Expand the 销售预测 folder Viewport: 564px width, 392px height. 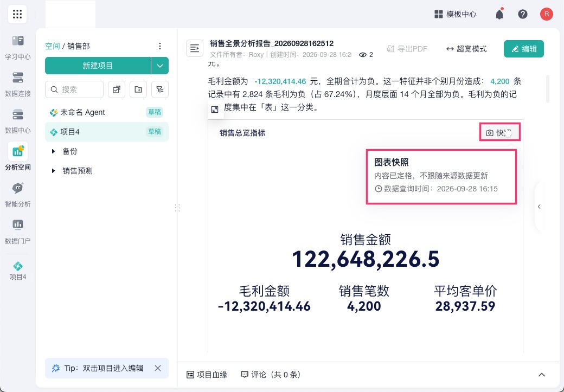[x=54, y=171]
